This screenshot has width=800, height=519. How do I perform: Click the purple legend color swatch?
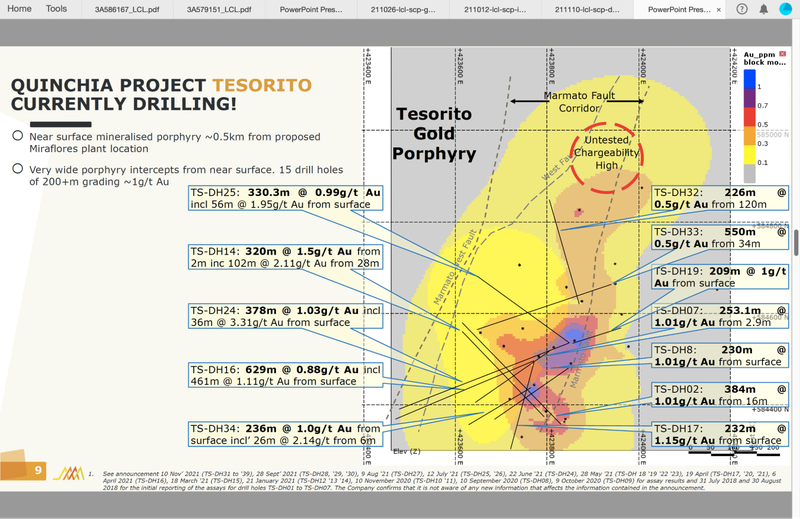tap(749, 98)
